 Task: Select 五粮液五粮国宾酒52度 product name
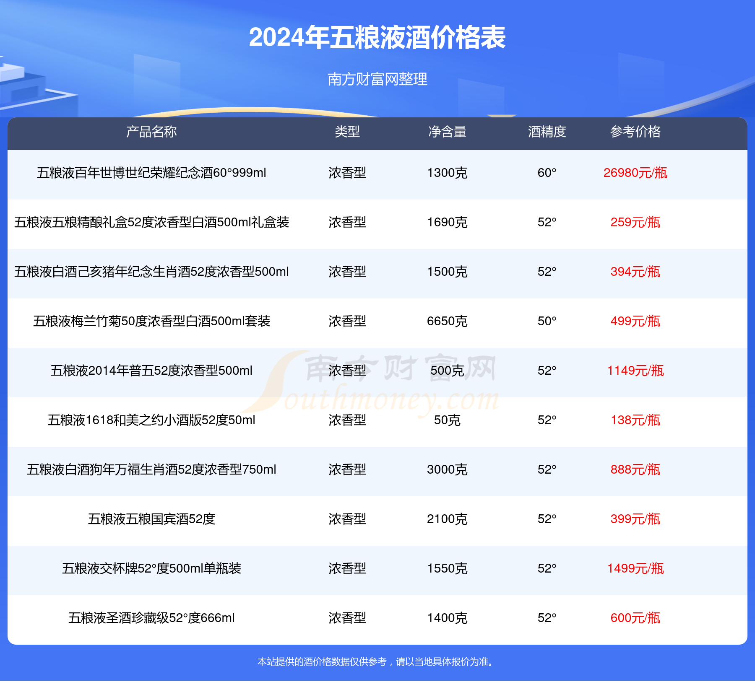pyautogui.click(x=151, y=519)
